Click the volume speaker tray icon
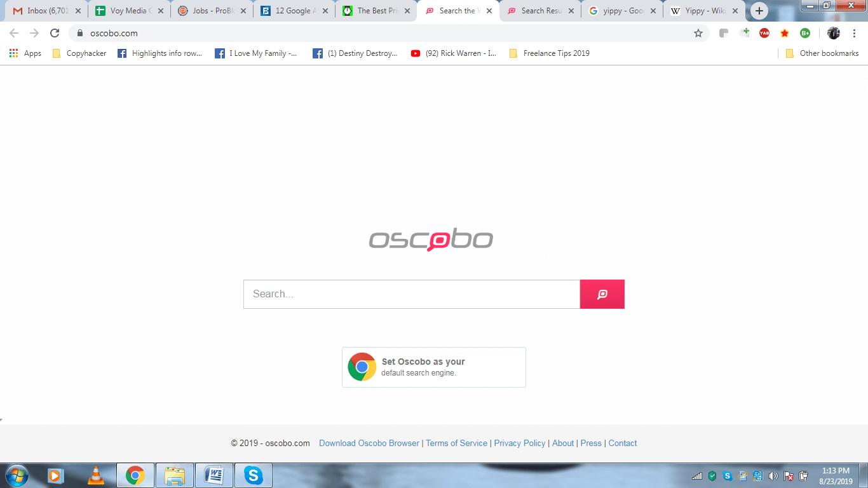The width and height of the screenshot is (868, 488). (773, 476)
